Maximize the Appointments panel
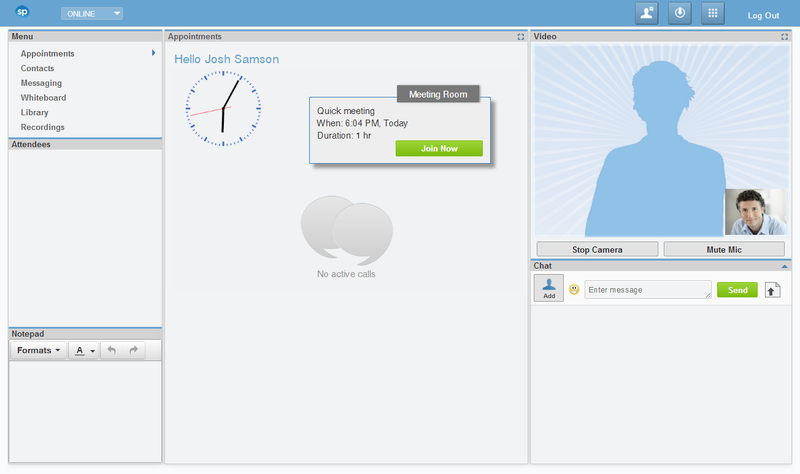 tap(520, 37)
